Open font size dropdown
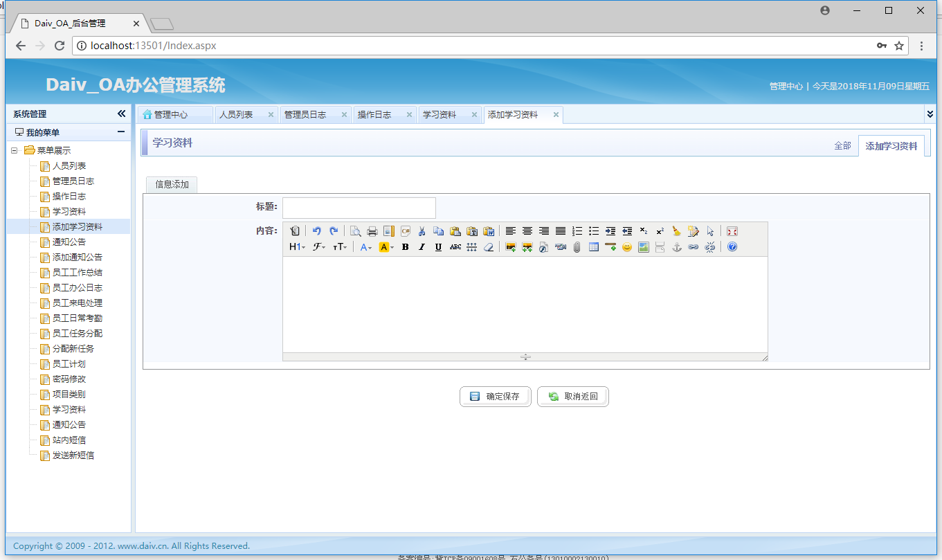942x560 pixels. 339,247
